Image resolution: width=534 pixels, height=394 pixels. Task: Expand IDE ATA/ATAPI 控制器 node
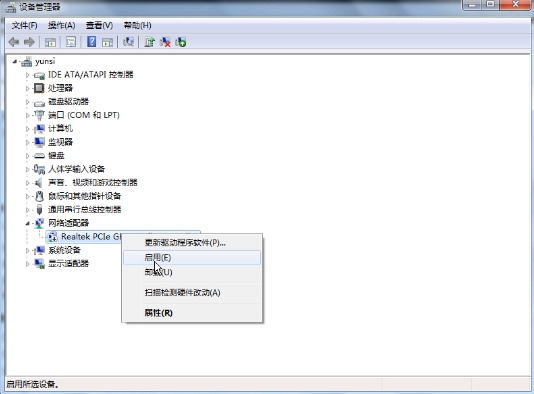(28, 75)
